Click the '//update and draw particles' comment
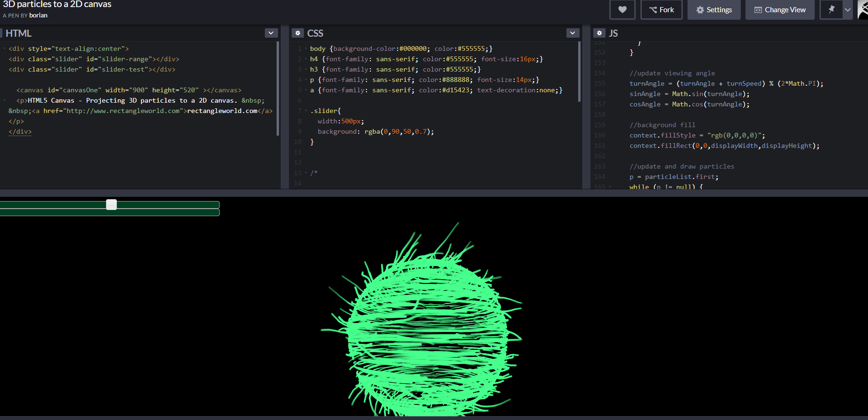Viewport: 868px width, 420px height. (x=681, y=166)
